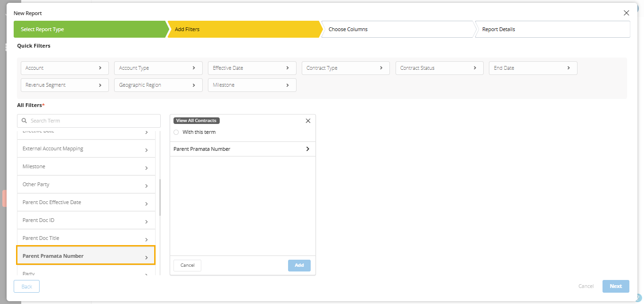Viewport: 644px width, 304px height.
Task: Open the Contract Type quick filter
Action: [x=346, y=68]
